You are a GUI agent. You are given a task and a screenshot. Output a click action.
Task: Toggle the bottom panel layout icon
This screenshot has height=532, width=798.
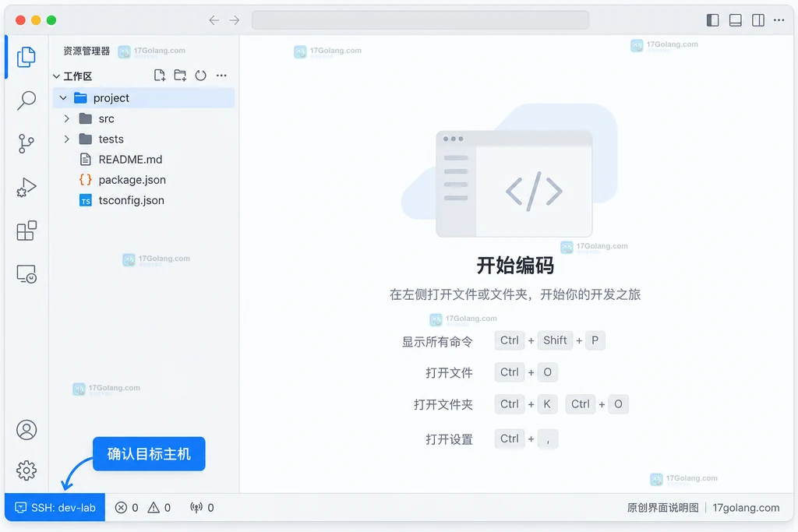click(736, 20)
